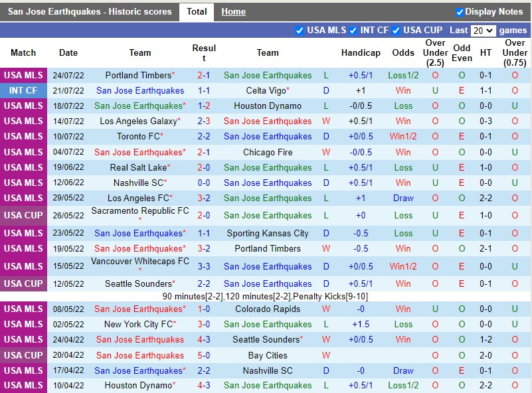Disable the INT CF filter

[353, 30]
